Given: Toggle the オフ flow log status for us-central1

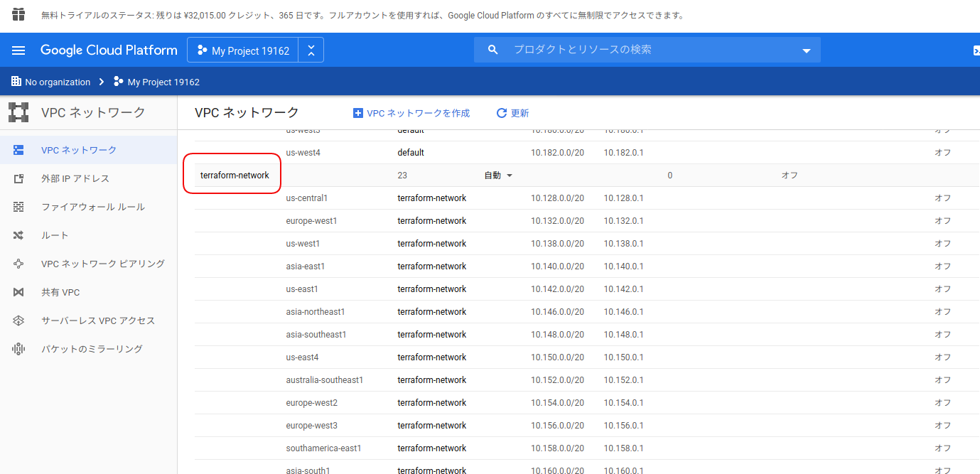Looking at the screenshot, I should pos(942,198).
